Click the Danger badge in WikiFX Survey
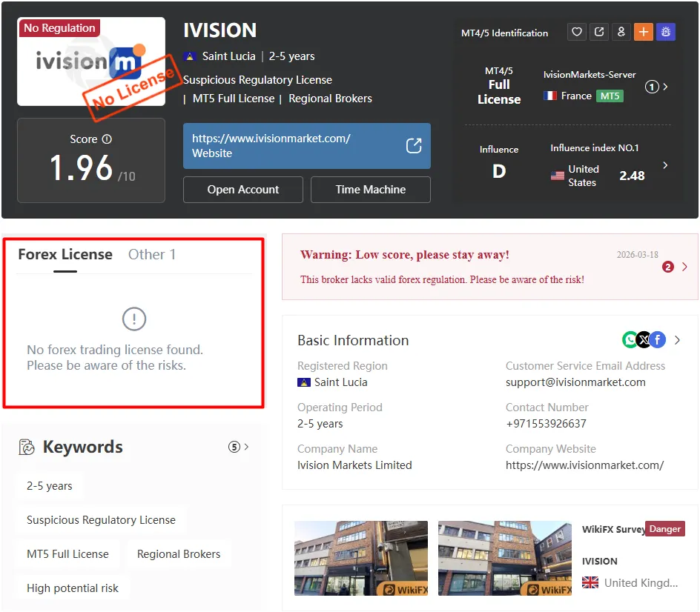Screen dimensions: 700x612 tap(664, 529)
